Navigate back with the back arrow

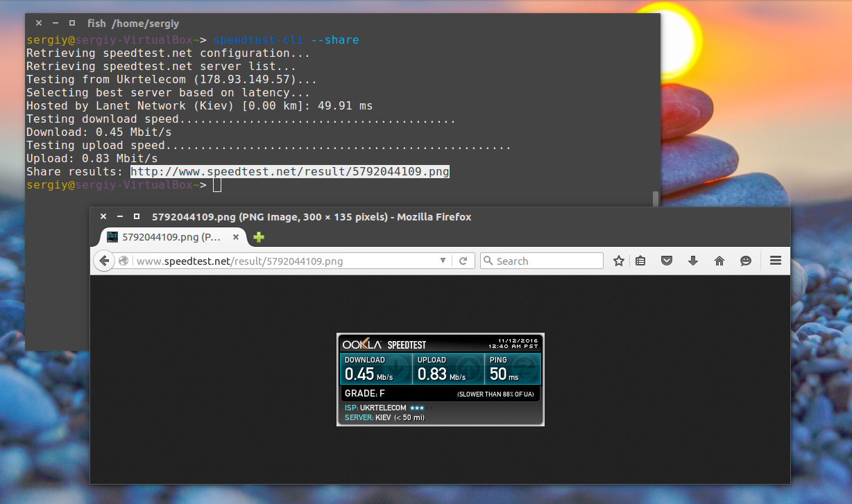click(x=103, y=261)
